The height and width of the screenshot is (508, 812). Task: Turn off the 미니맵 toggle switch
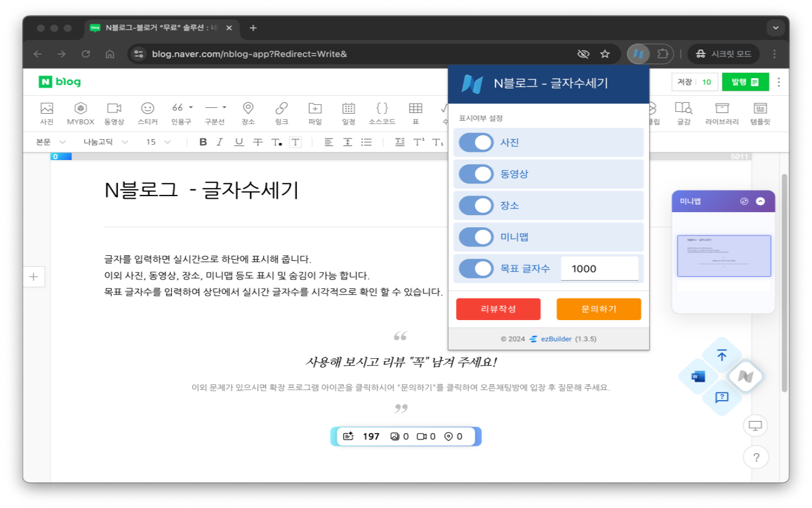tap(476, 236)
